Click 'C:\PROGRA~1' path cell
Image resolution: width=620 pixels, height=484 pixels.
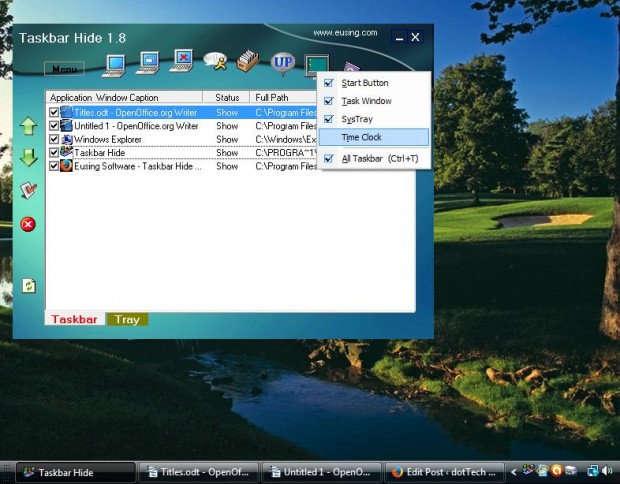click(x=286, y=153)
